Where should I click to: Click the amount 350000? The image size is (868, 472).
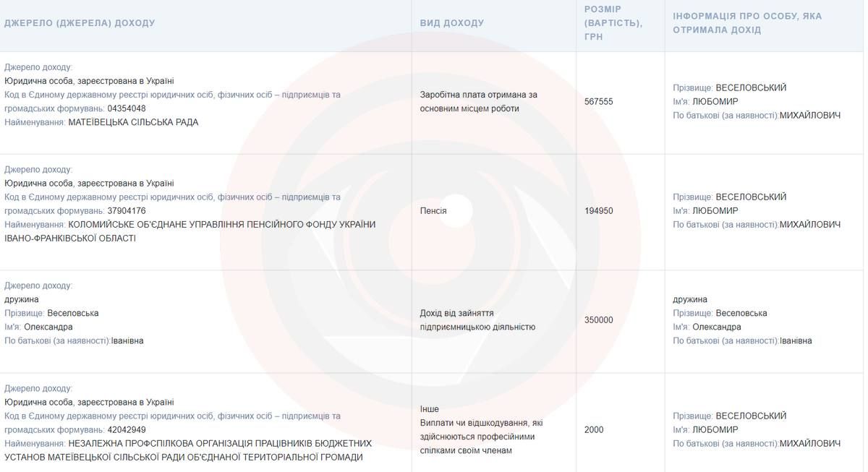click(598, 320)
